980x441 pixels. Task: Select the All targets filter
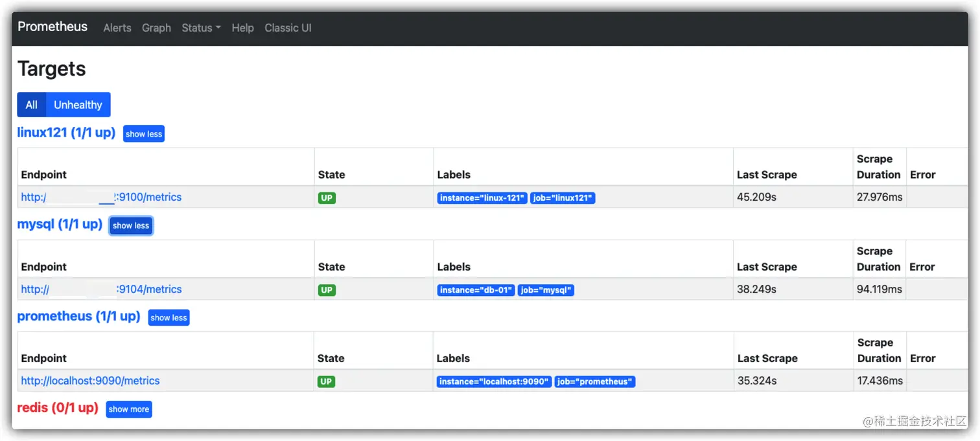pos(32,105)
